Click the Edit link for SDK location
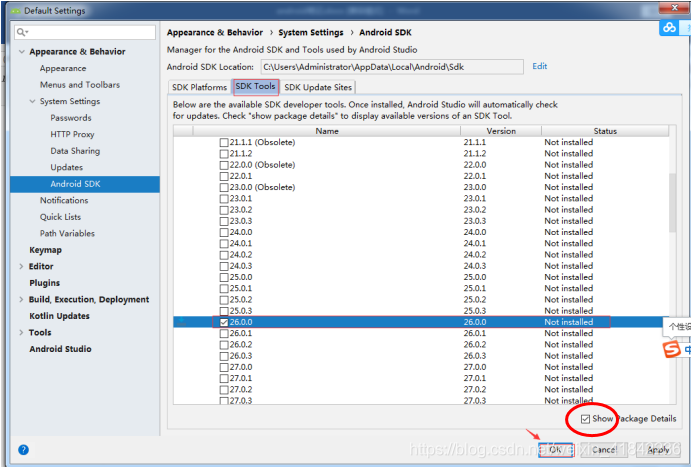 click(539, 66)
